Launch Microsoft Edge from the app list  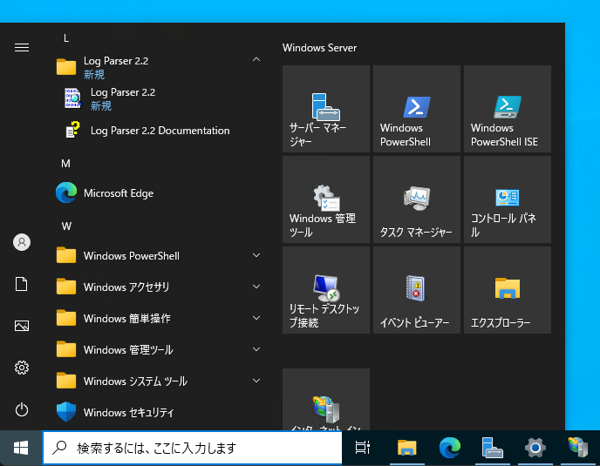tap(161, 193)
